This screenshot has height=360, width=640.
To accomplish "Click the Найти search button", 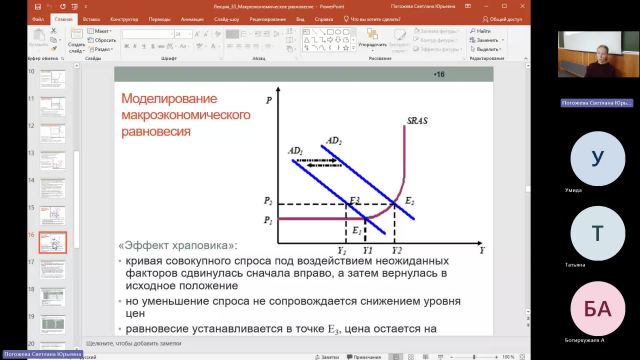I will pyautogui.click(x=480, y=31).
